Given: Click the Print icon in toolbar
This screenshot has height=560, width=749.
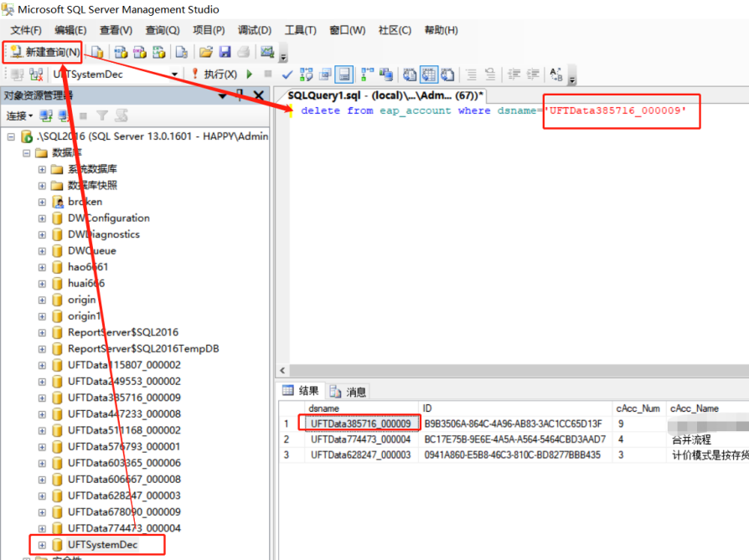Looking at the screenshot, I should pos(244,52).
